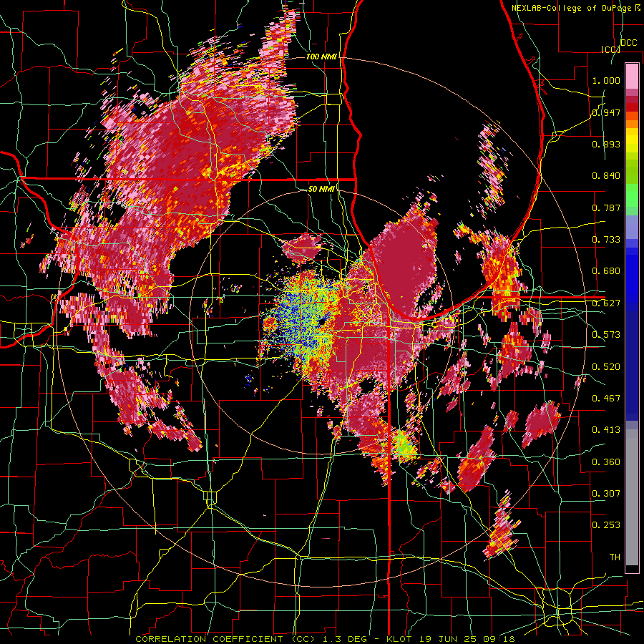Click the [CC] color scale header

pyautogui.click(x=610, y=49)
